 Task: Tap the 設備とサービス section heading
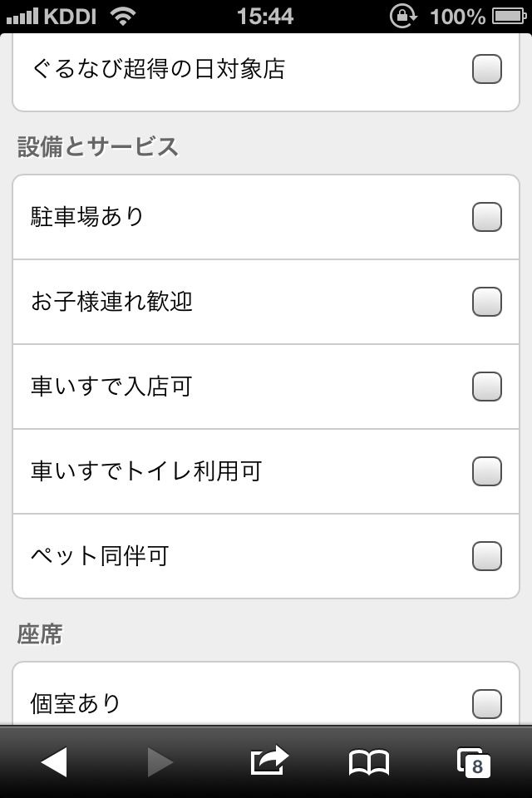click(98, 147)
